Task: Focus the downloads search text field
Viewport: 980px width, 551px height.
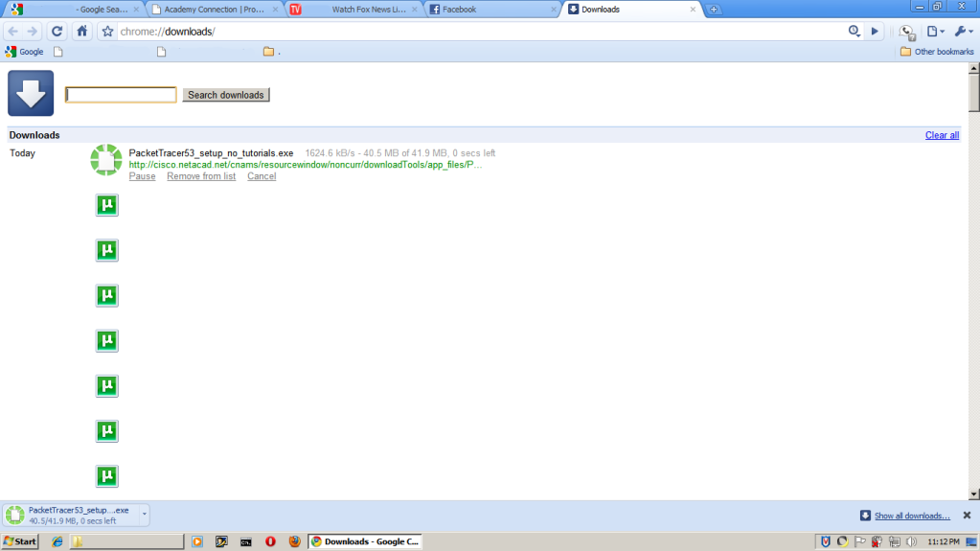Action: [121, 95]
